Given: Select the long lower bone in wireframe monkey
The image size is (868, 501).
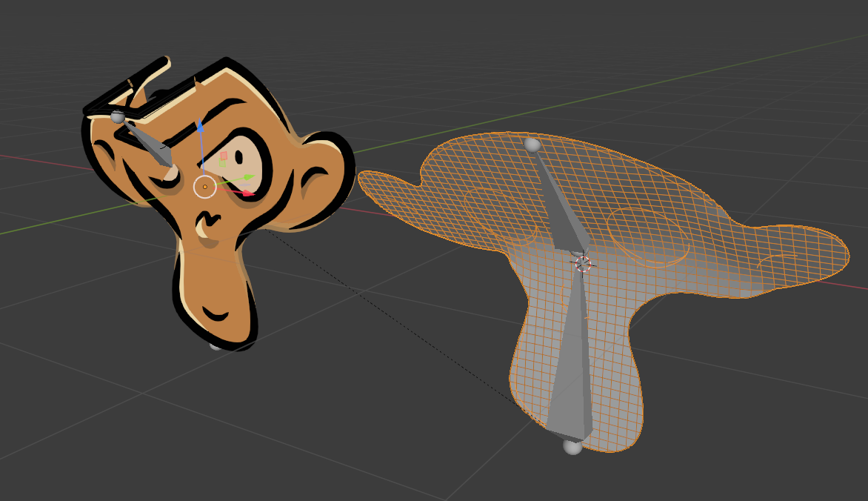Looking at the screenshot, I should click(572, 355).
